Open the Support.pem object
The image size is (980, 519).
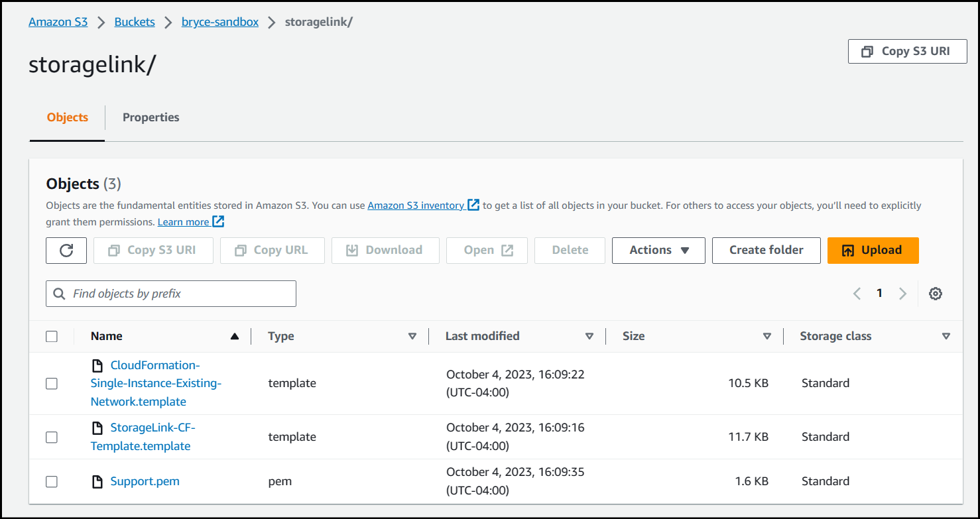[x=145, y=482]
